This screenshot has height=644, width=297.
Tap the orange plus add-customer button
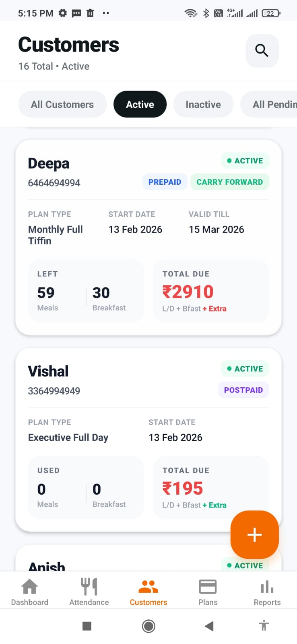point(254,535)
